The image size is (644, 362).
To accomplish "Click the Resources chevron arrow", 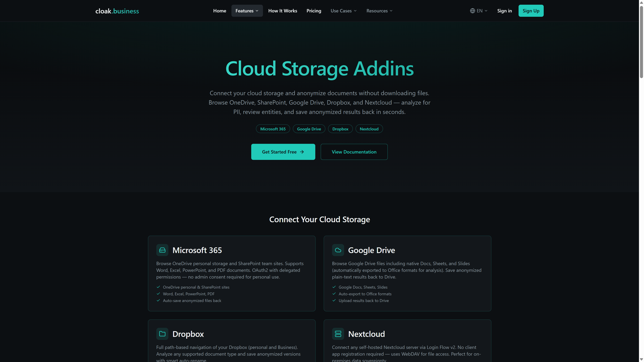I will tap(391, 11).
